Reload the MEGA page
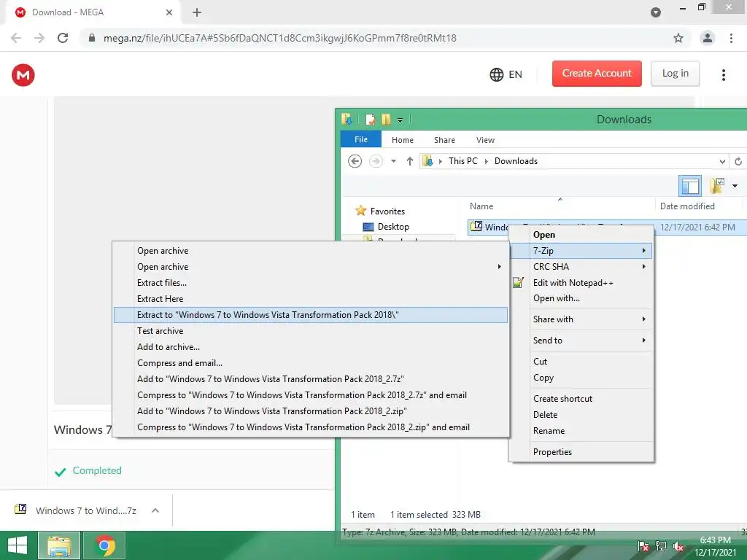The width and height of the screenshot is (747, 560). 63,38
